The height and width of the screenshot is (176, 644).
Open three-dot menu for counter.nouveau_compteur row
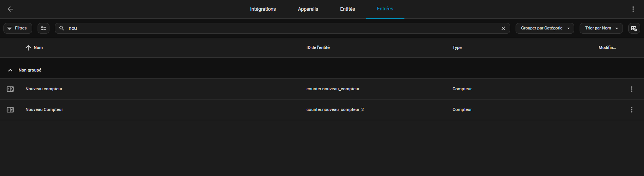631,89
